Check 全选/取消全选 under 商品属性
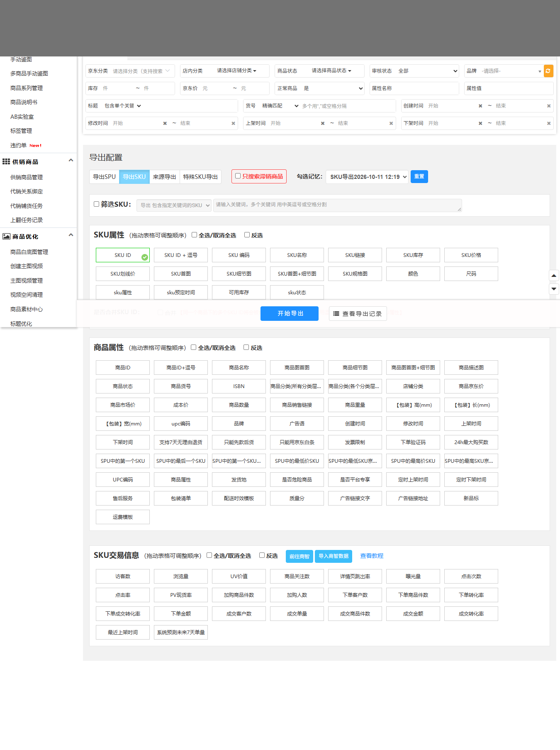Image resolution: width=560 pixels, height=750 pixels. point(194,347)
